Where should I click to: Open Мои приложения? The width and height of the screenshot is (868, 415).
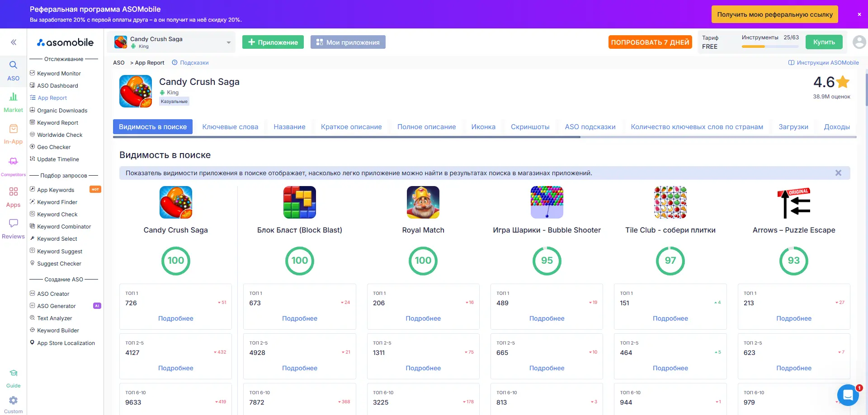pos(348,42)
